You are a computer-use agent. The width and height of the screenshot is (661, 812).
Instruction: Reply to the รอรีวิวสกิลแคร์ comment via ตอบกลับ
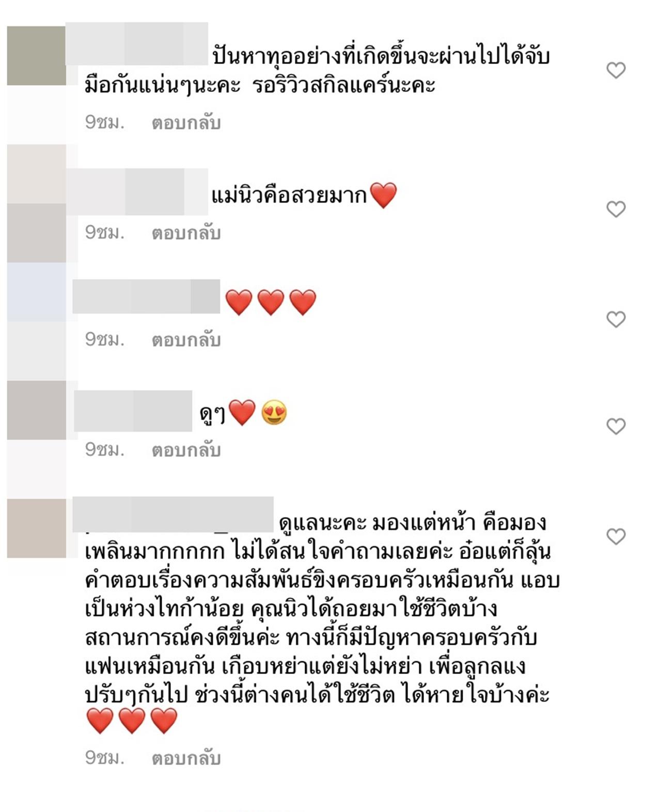coord(186,123)
